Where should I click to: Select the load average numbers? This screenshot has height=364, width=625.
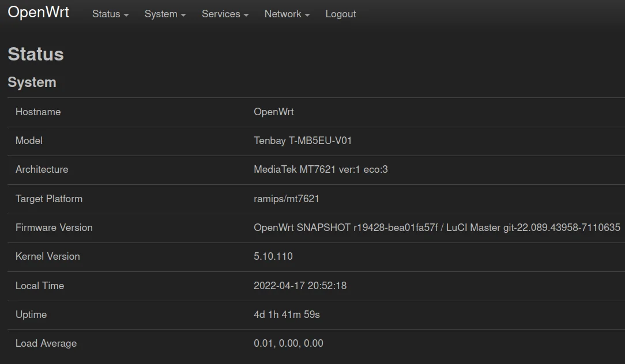288,343
